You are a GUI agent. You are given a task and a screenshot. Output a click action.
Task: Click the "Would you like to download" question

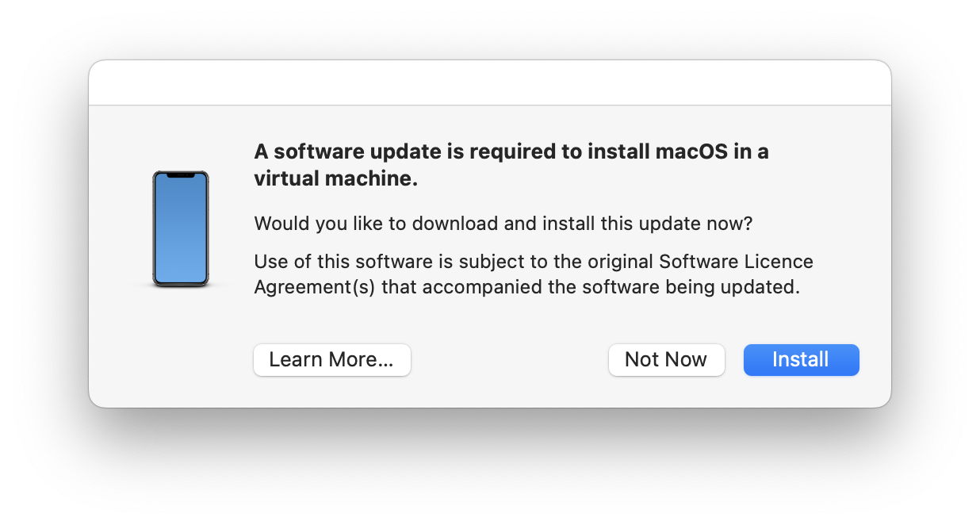503,224
